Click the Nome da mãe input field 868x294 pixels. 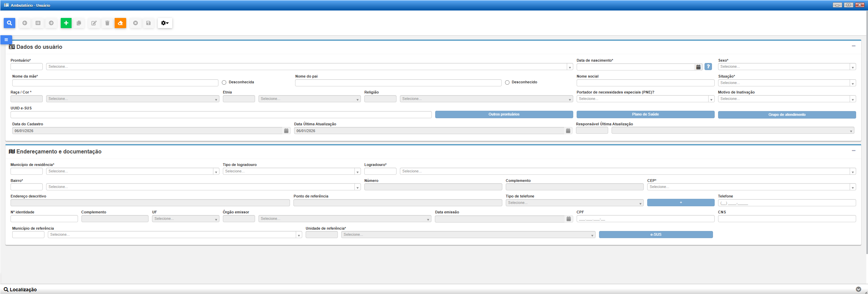coord(115,83)
